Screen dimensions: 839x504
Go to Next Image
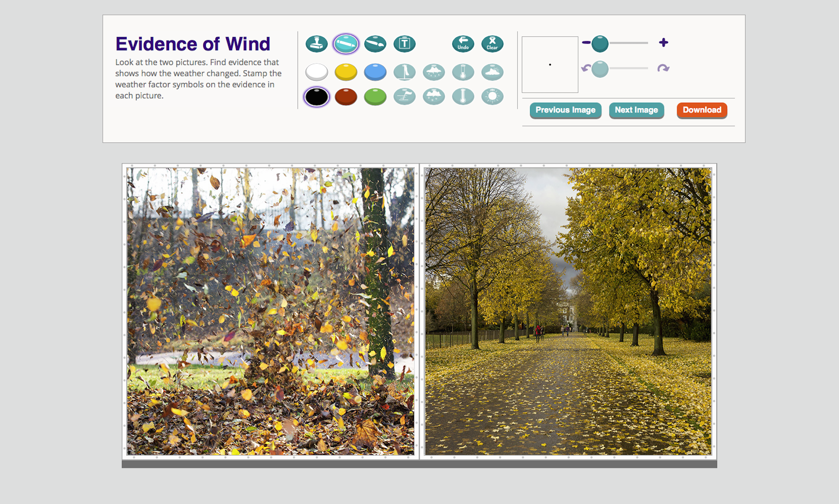[636, 110]
